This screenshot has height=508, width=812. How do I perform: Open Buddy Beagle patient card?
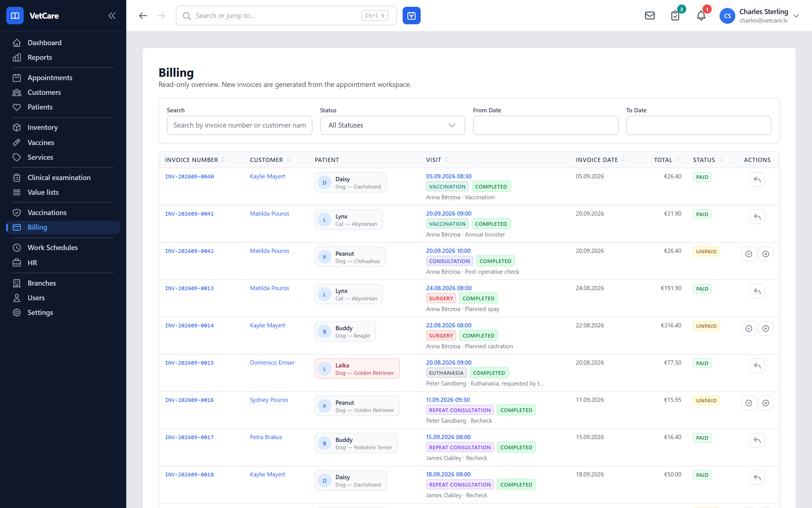(x=345, y=331)
